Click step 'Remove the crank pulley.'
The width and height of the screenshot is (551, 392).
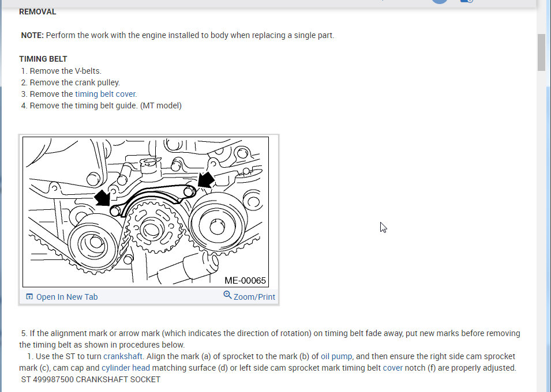(70, 82)
